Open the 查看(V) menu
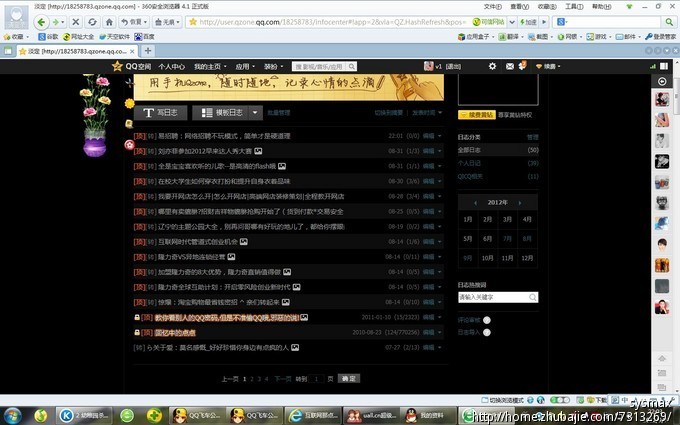The height and width of the screenshot is (425, 680). 520,7
